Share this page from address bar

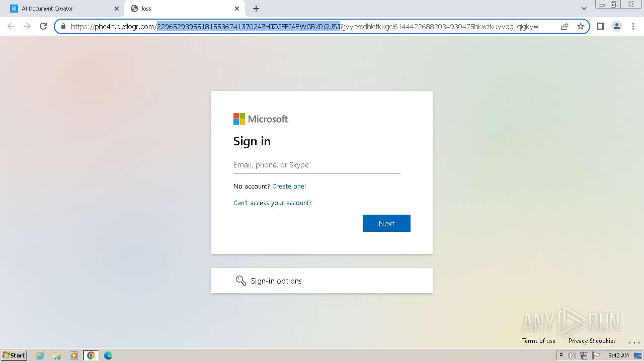565,26
